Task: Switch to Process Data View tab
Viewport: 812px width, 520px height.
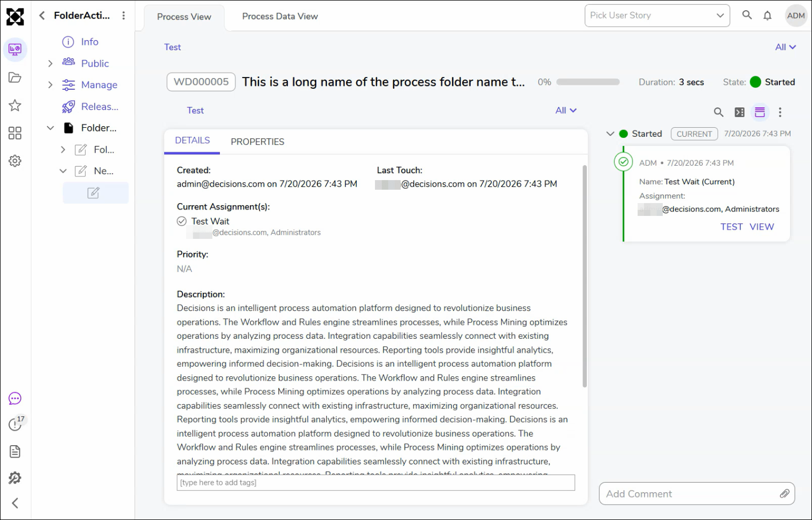Action: point(280,16)
